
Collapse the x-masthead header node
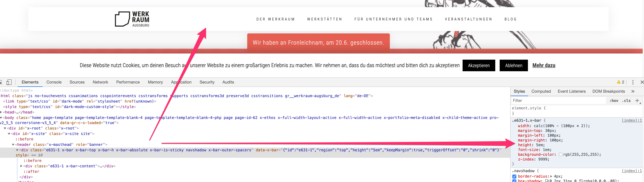click(13, 145)
